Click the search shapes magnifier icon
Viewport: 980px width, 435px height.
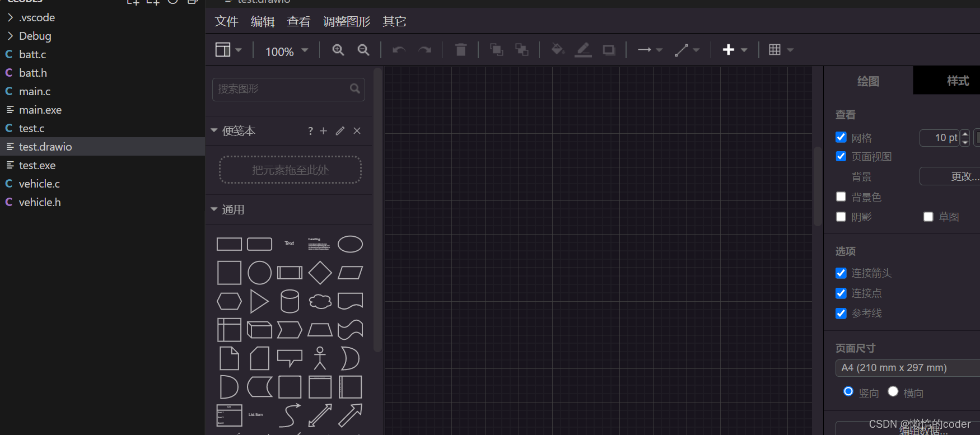355,88
